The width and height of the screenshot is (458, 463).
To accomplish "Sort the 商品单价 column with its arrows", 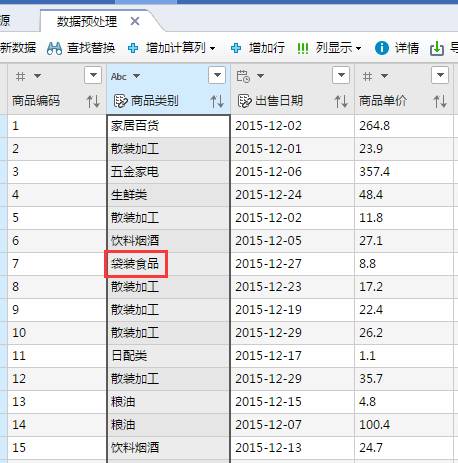I will 440,101.
